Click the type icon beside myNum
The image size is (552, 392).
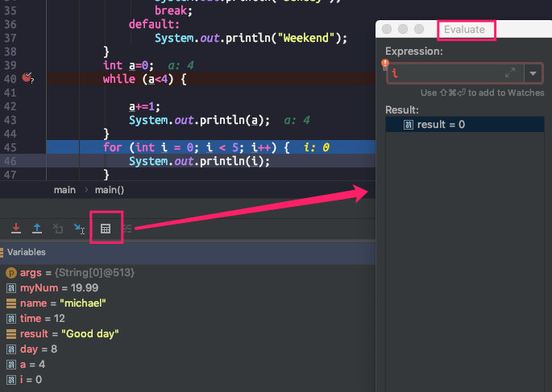pos(11,288)
